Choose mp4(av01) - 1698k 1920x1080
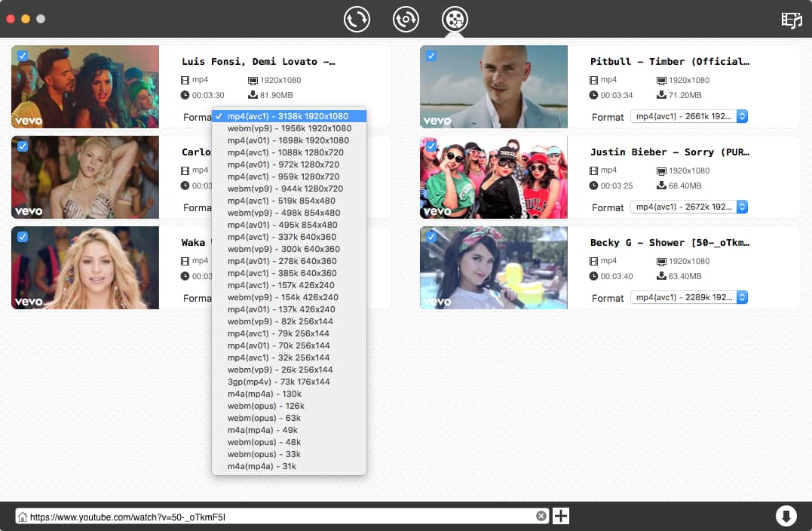This screenshot has width=812, height=531. (289, 140)
